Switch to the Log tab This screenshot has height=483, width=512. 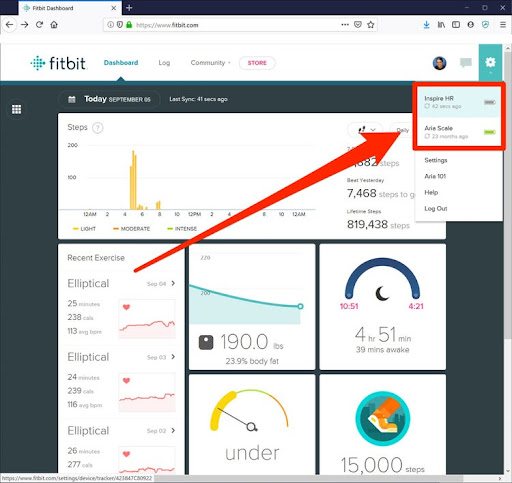tap(164, 63)
